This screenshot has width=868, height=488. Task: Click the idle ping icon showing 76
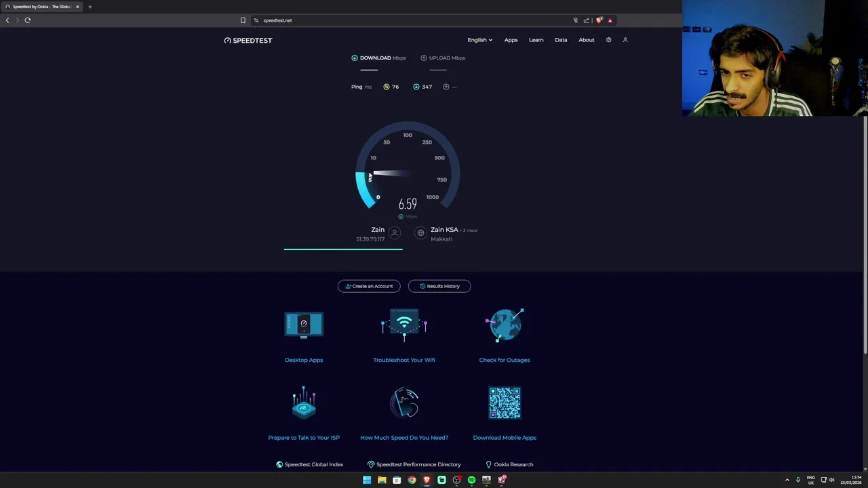click(x=387, y=87)
